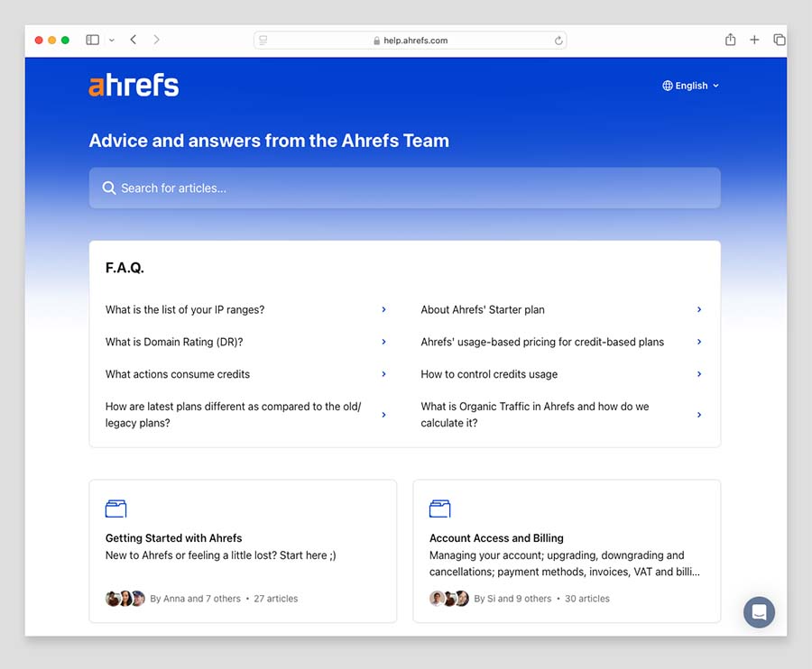Click the search magnifier icon
Image resolution: width=812 pixels, height=669 pixels.
click(x=109, y=188)
